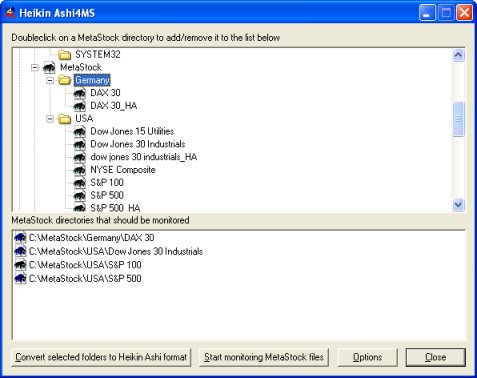Select the Germany folder label
Image resolution: width=477 pixels, height=378 pixels.
pyautogui.click(x=92, y=80)
